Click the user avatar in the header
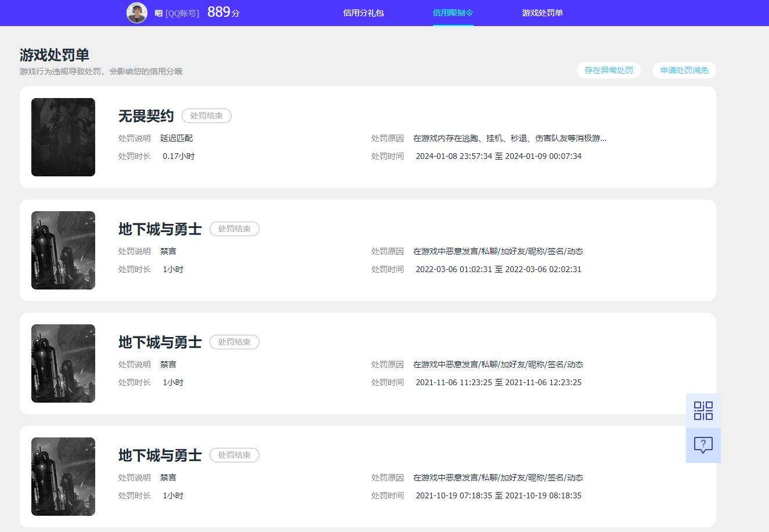769x532 pixels. (137, 13)
